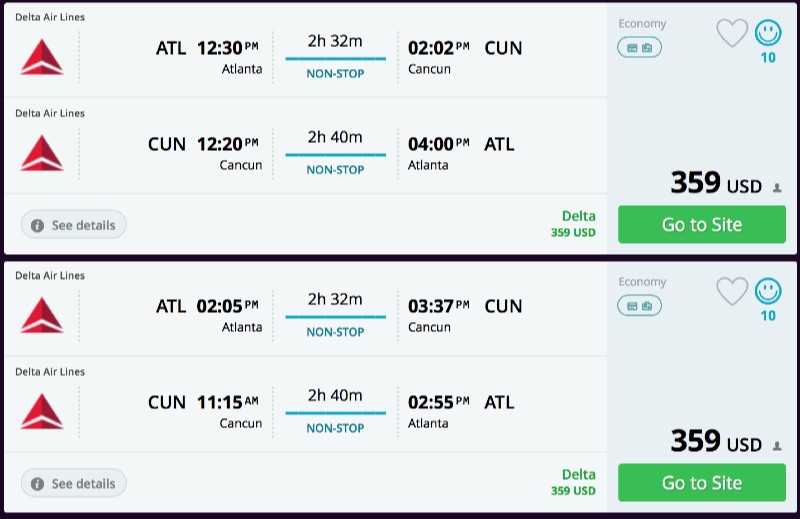Click the Delta logo on the 12:30 PM flight
This screenshot has height=519, width=800.
pos(42,57)
